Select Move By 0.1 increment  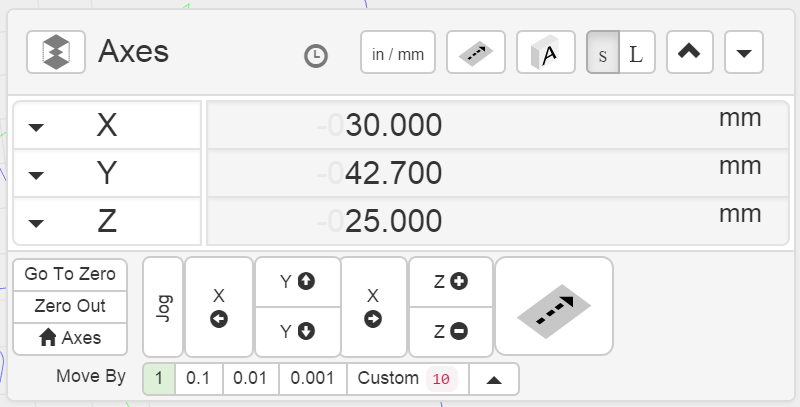click(x=198, y=379)
